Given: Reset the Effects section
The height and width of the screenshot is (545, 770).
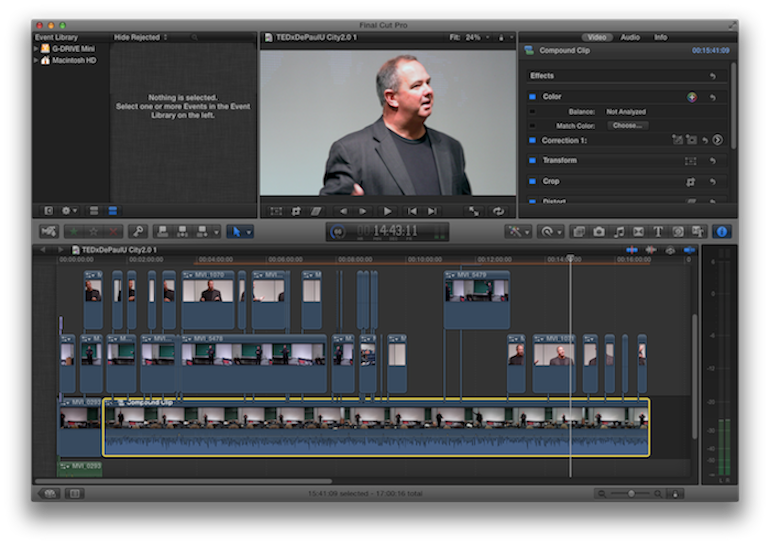Looking at the screenshot, I should click(713, 76).
